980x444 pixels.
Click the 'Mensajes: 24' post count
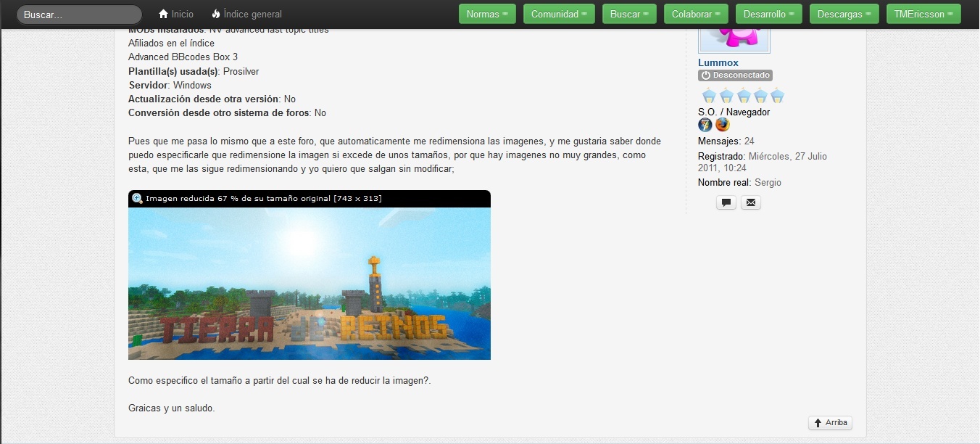click(726, 141)
